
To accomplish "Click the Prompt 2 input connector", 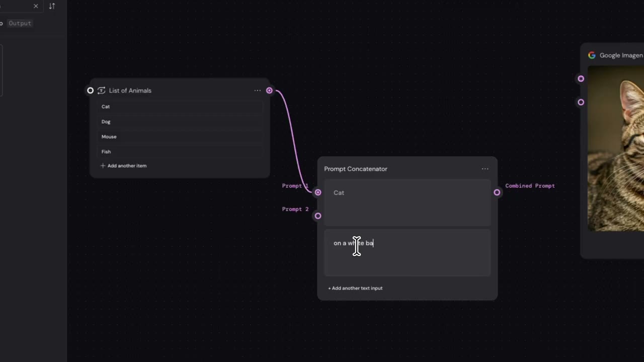I will [x=317, y=216].
